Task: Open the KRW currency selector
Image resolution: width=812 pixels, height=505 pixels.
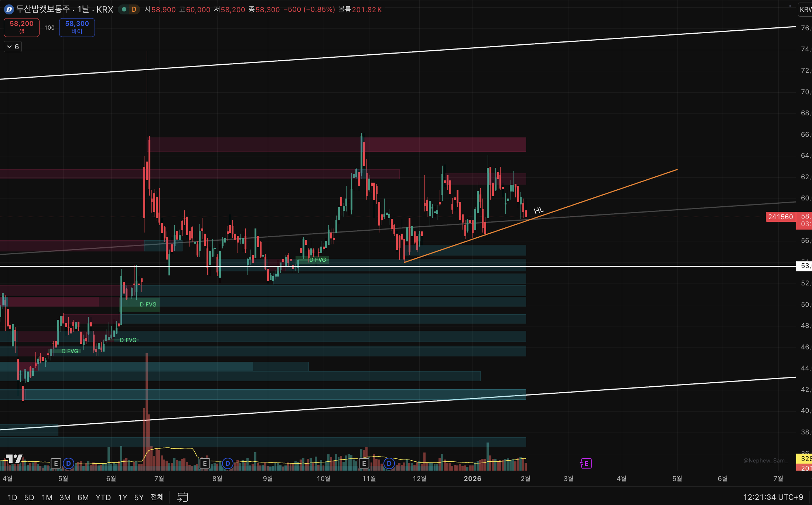Action: click(x=805, y=10)
